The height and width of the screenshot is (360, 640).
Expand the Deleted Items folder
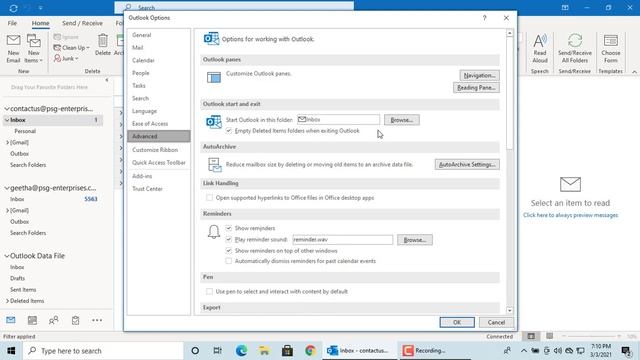(8, 301)
